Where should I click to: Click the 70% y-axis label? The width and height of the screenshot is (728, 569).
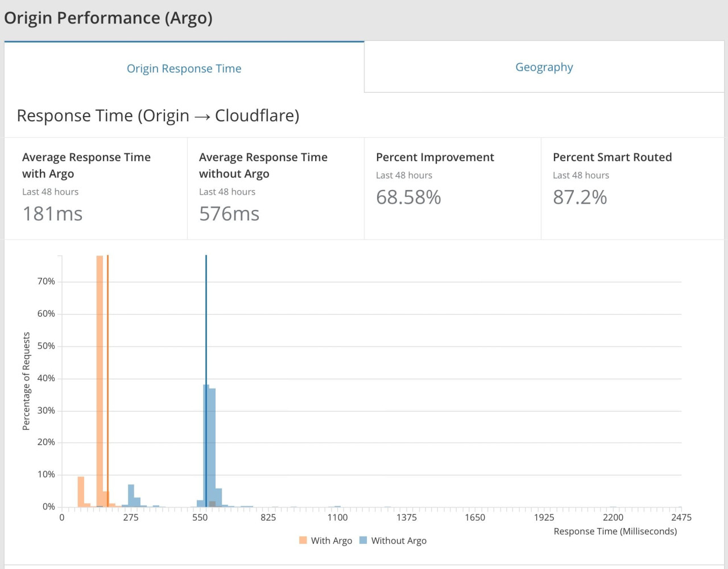[46, 282]
